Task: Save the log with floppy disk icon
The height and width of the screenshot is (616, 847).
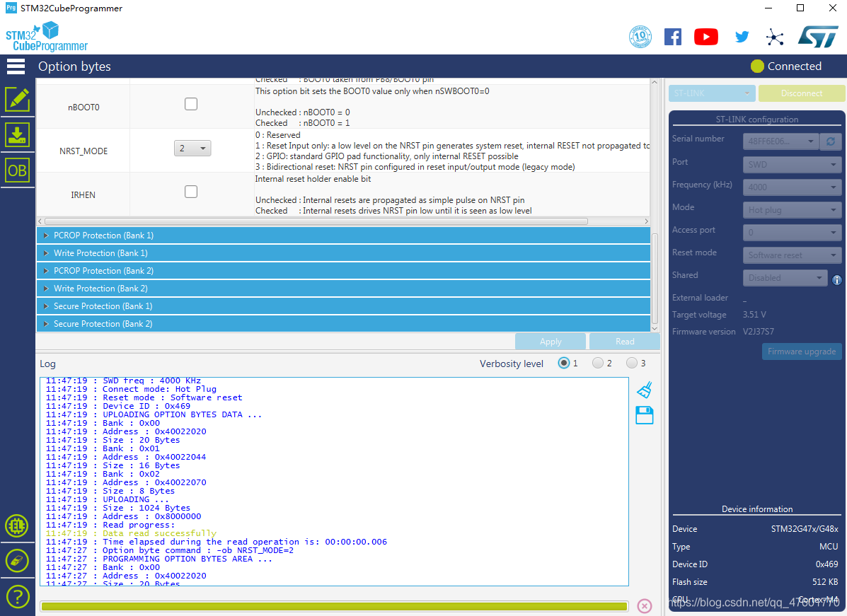Action: click(645, 415)
